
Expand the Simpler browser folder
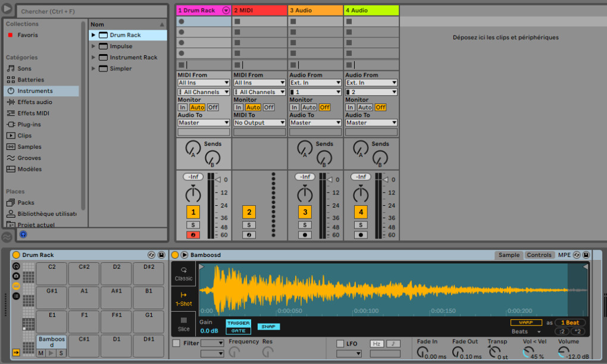[x=93, y=69]
